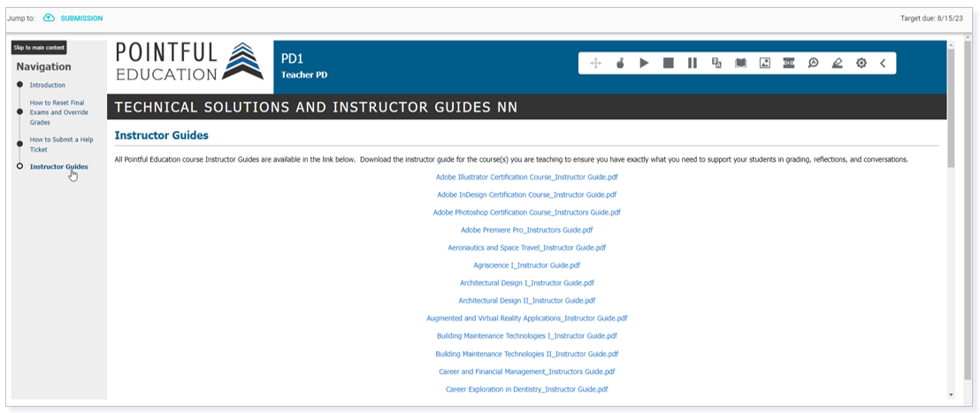Open Career Exploration in Dentistry guide PDF

pos(527,389)
